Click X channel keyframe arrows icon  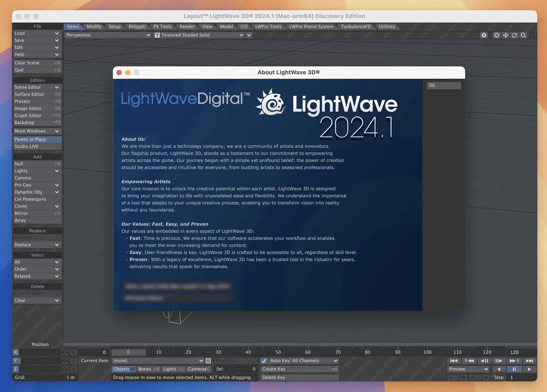coord(65,352)
